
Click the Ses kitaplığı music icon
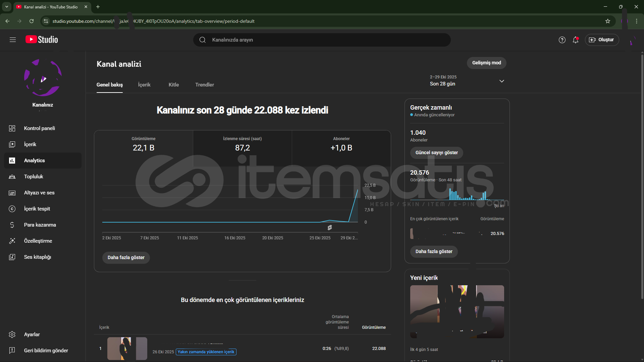coord(12,257)
